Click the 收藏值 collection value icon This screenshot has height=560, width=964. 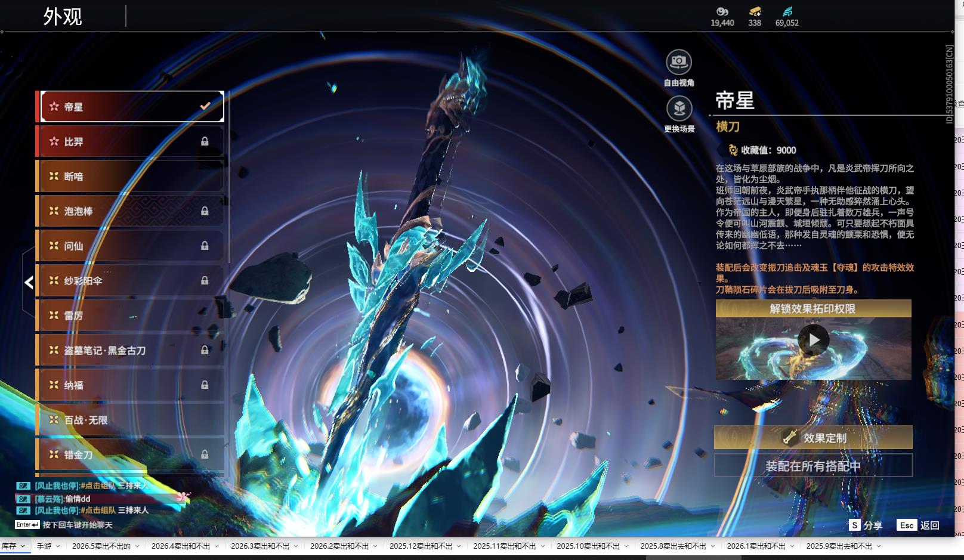[733, 150]
